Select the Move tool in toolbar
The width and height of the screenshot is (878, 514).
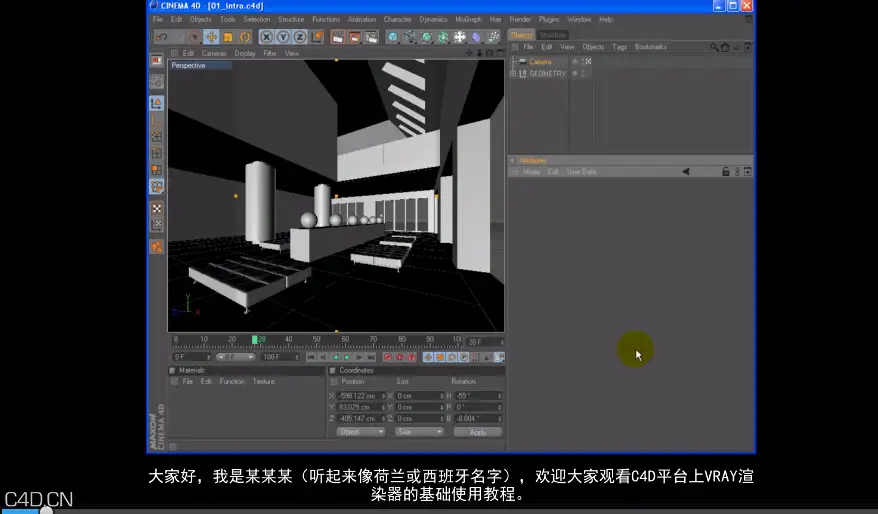[x=211, y=38]
